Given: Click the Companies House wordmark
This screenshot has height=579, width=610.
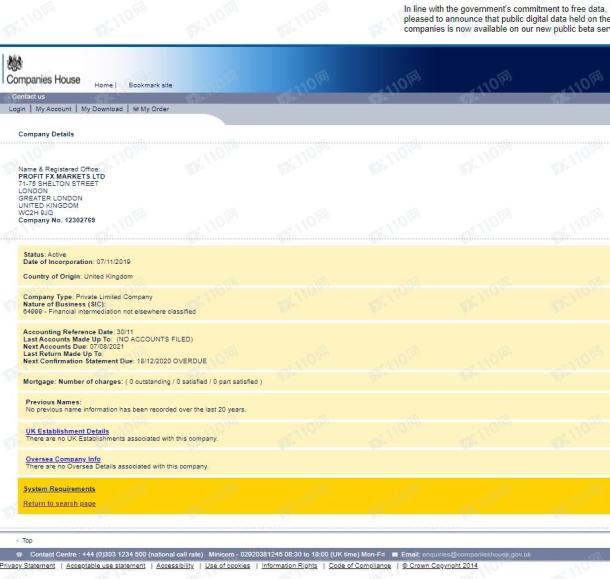Looking at the screenshot, I should click(43, 79).
